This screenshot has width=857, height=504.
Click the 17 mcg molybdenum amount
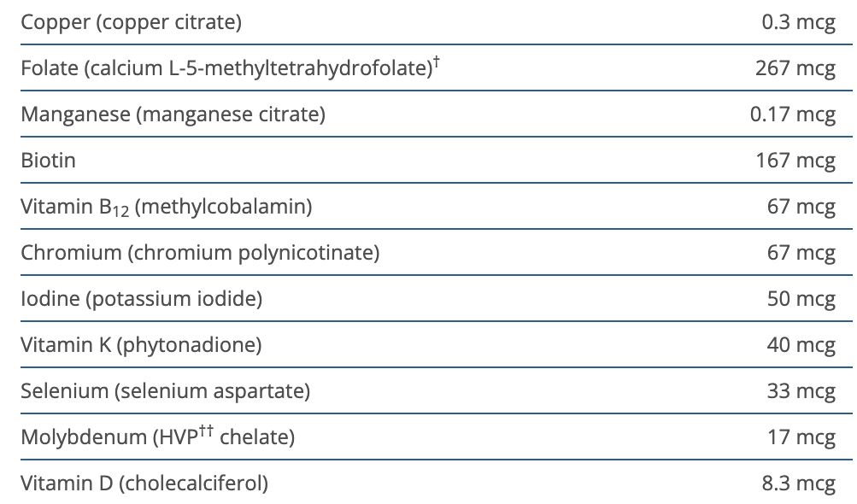click(x=801, y=437)
